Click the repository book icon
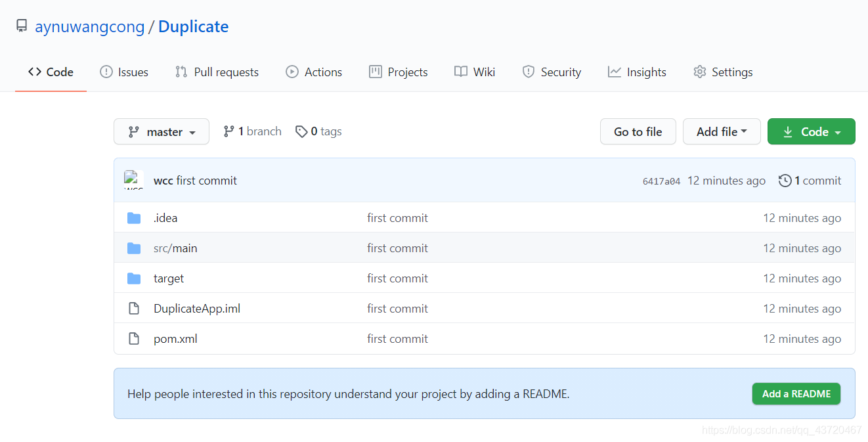This screenshot has height=442, width=868. pyautogui.click(x=22, y=26)
